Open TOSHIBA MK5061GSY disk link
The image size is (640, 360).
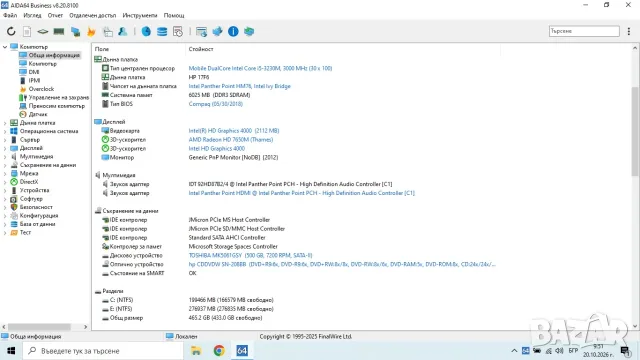[250, 256]
